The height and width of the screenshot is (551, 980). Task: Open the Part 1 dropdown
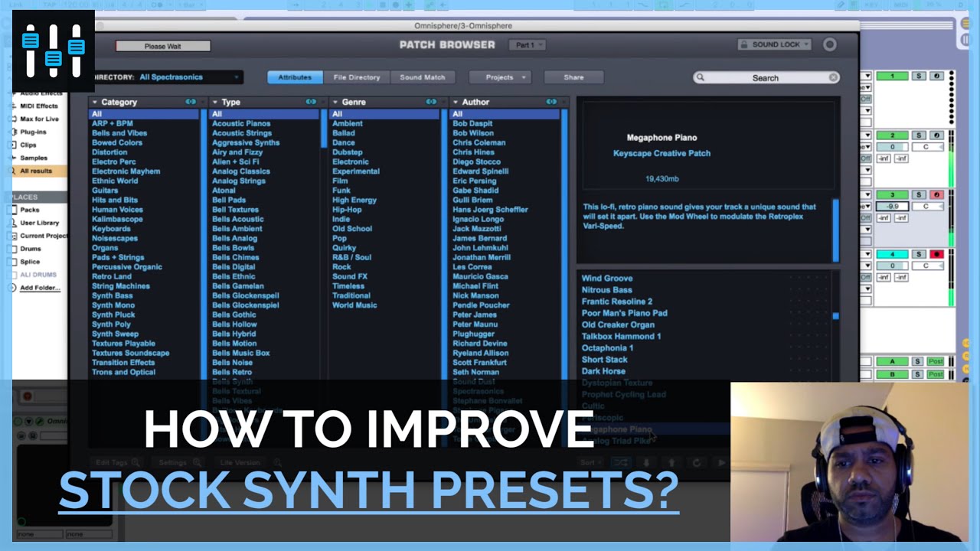529,45
